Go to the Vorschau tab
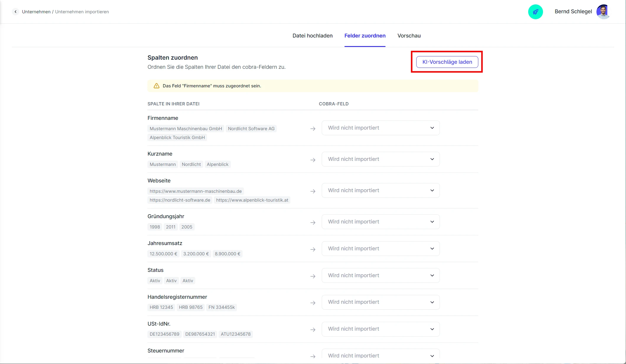This screenshot has height=364, width=626. (x=409, y=36)
